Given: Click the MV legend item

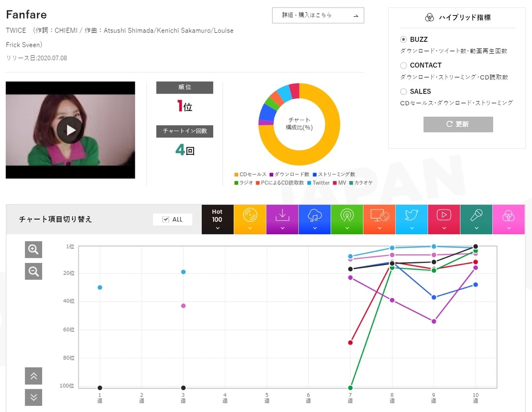Looking at the screenshot, I should click(x=339, y=183).
